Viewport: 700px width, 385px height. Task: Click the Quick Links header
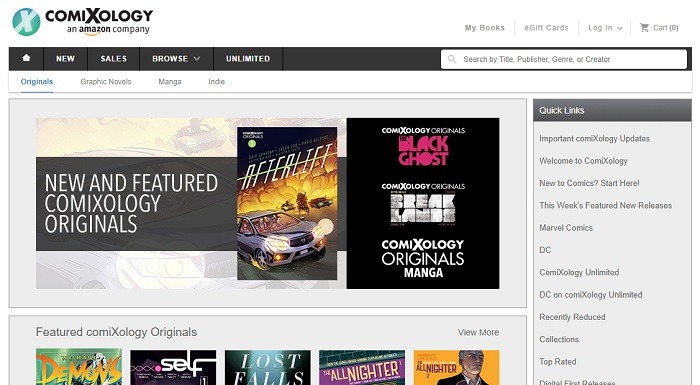click(612, 110)
